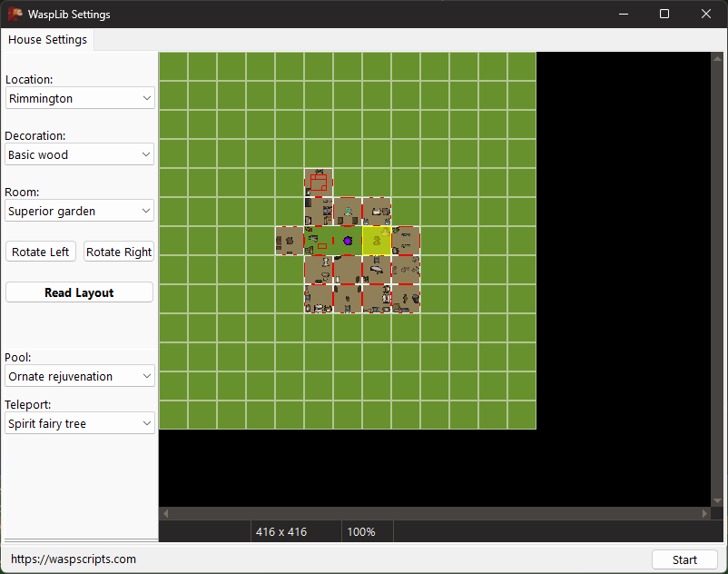Click the 100% zoom indicator in status bar

pyautogui.click(x=361, y=531)
